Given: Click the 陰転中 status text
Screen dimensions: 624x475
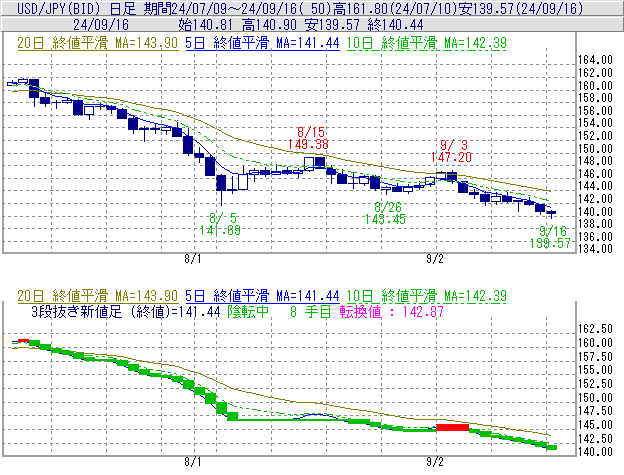Looking at the screenshot, I should 248,311.
